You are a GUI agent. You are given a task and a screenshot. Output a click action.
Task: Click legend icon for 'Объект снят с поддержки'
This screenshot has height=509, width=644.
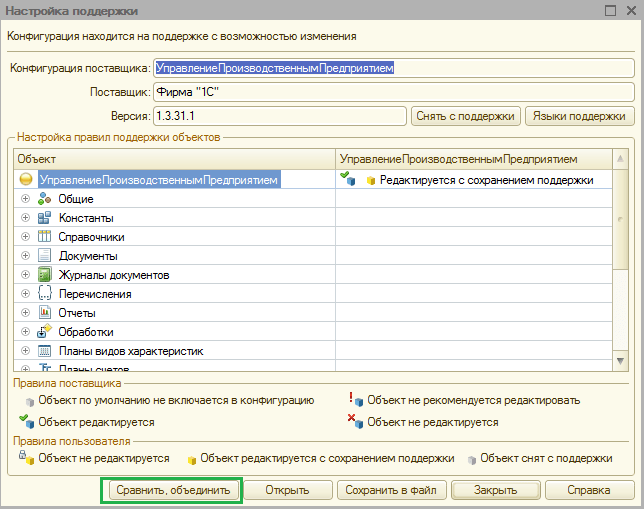[472, 460]
